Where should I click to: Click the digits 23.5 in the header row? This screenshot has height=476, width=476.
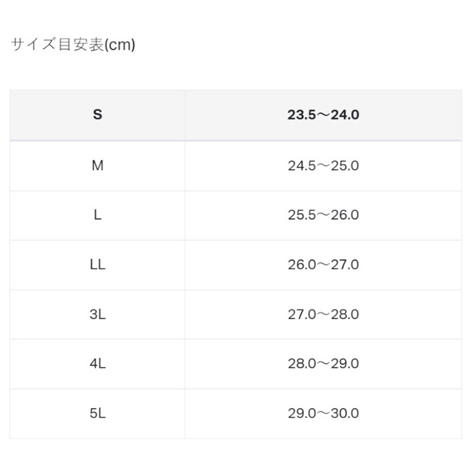[x=300, y=115]
